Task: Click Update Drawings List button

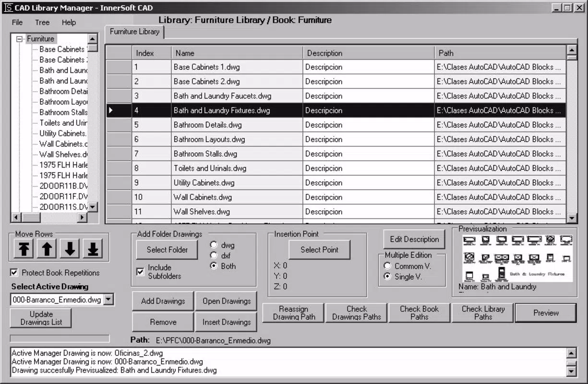Action: point(41,318)
